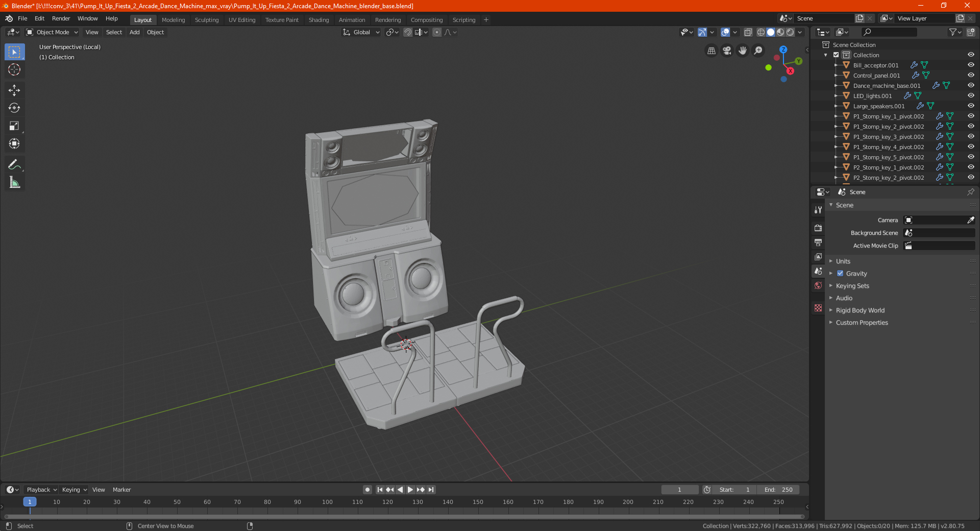Screen dimensions: 980x531
Task: Open the Keying popover in the timeline
Action: click(74, 490)
